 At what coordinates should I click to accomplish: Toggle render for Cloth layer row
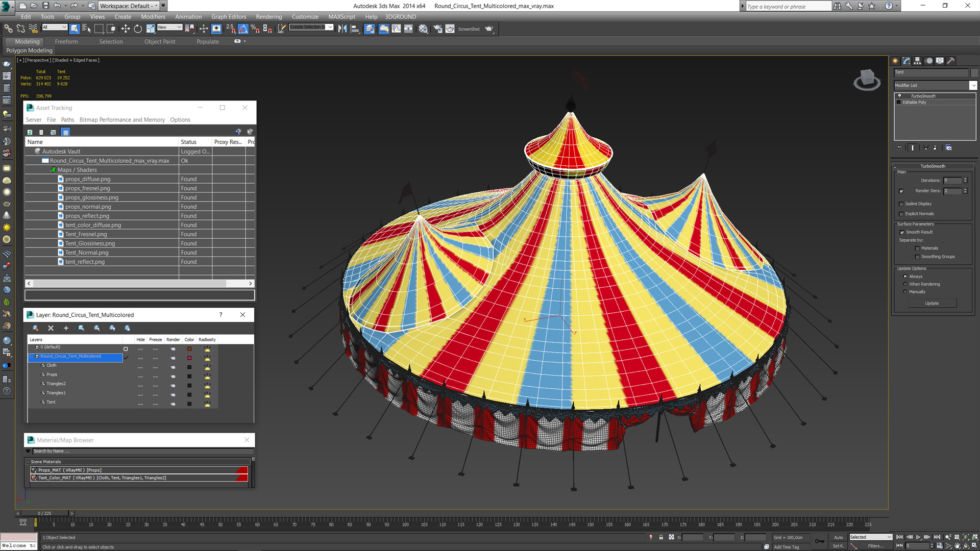173,367
